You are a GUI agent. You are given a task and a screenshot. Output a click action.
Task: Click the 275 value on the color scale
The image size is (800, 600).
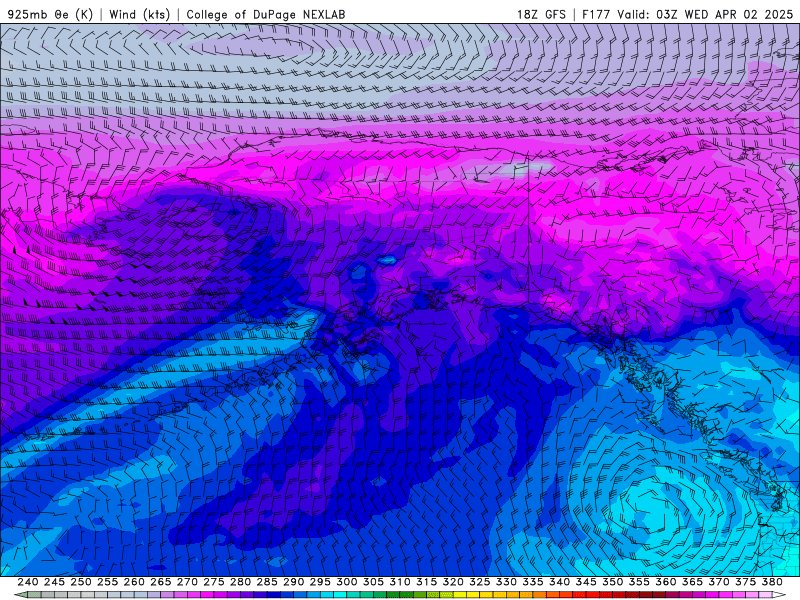(213, 582)
